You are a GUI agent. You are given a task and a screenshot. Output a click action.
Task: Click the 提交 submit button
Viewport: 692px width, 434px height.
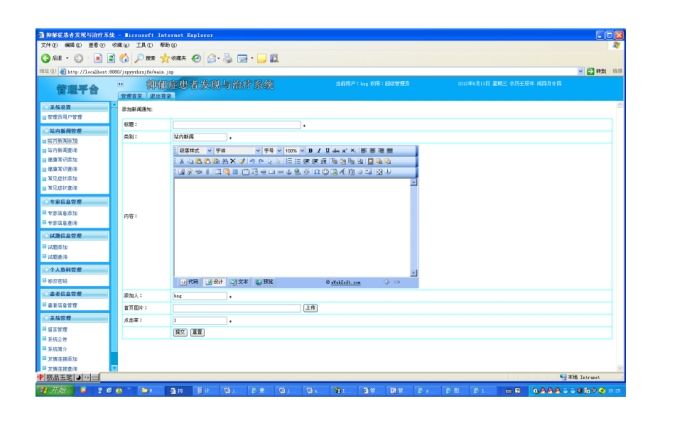(180, 332)
